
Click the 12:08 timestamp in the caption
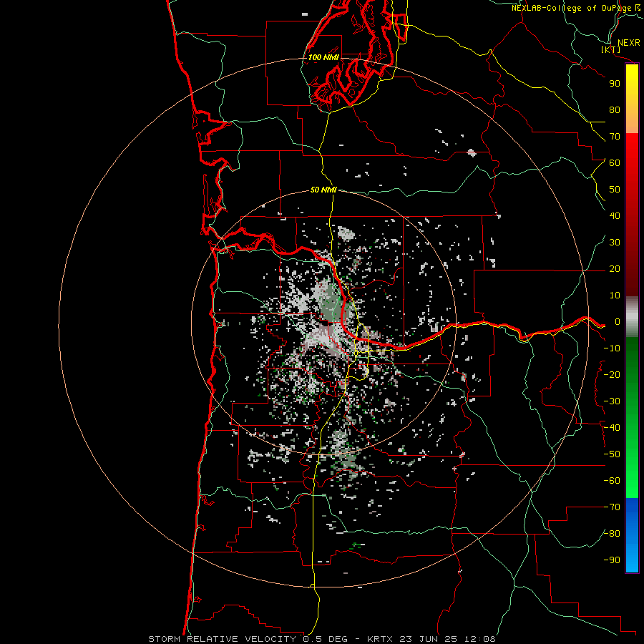(x=480, y=639)
